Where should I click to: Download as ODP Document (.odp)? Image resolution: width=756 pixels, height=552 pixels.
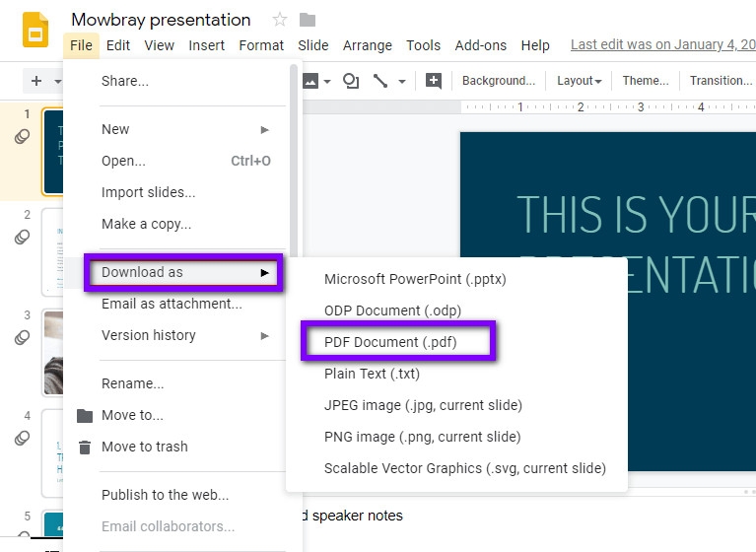(456, 310)
